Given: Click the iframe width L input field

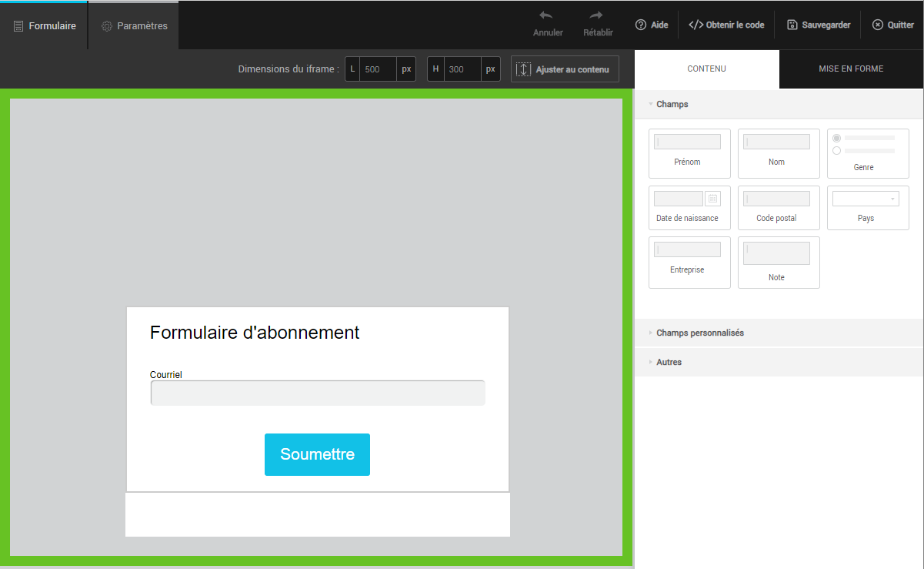Looking at the screenshot, I should click(378, 69).
